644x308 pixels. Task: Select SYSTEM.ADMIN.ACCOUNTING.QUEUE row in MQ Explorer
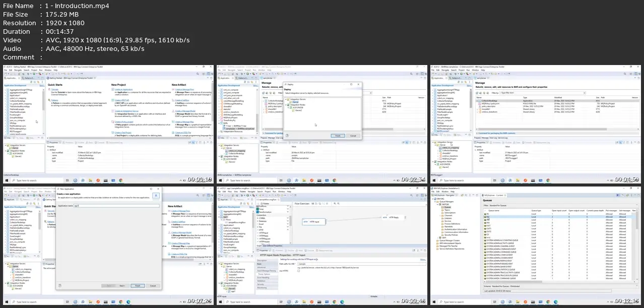559,240
